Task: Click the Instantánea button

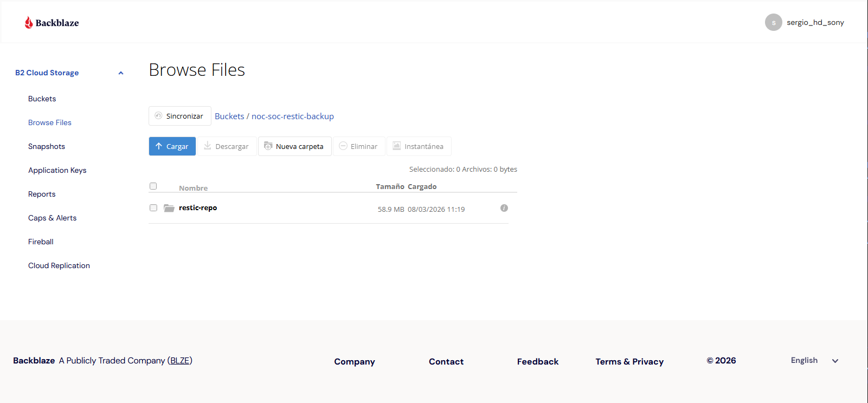Action: tap(419, 146)
